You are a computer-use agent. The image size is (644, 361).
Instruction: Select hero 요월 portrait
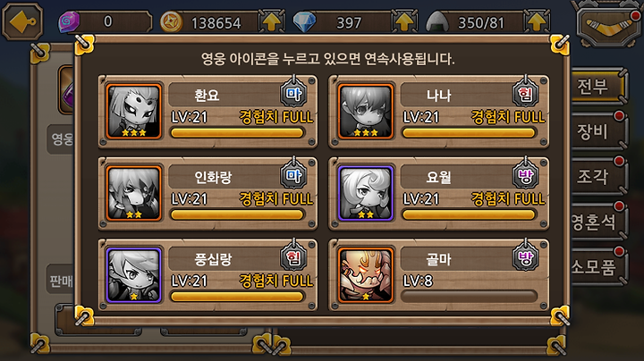(366, 193)
